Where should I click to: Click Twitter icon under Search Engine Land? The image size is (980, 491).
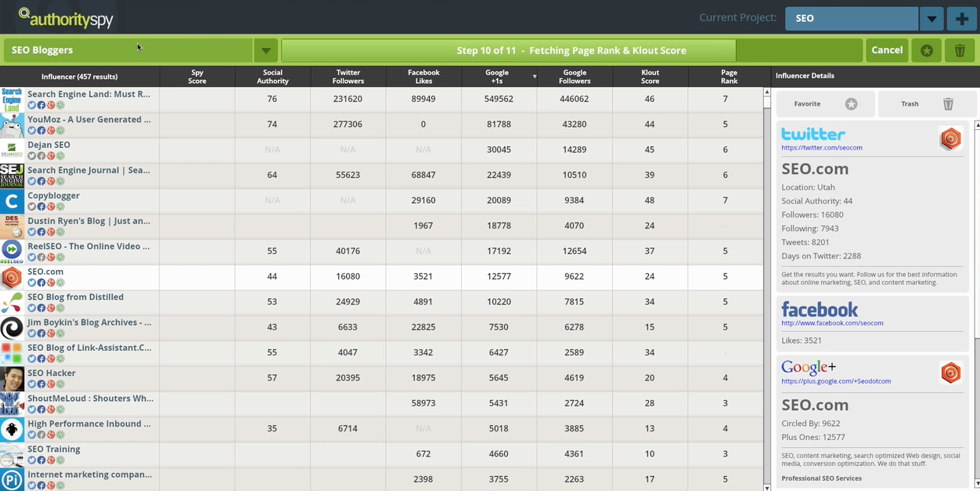(x=32, y=106)
